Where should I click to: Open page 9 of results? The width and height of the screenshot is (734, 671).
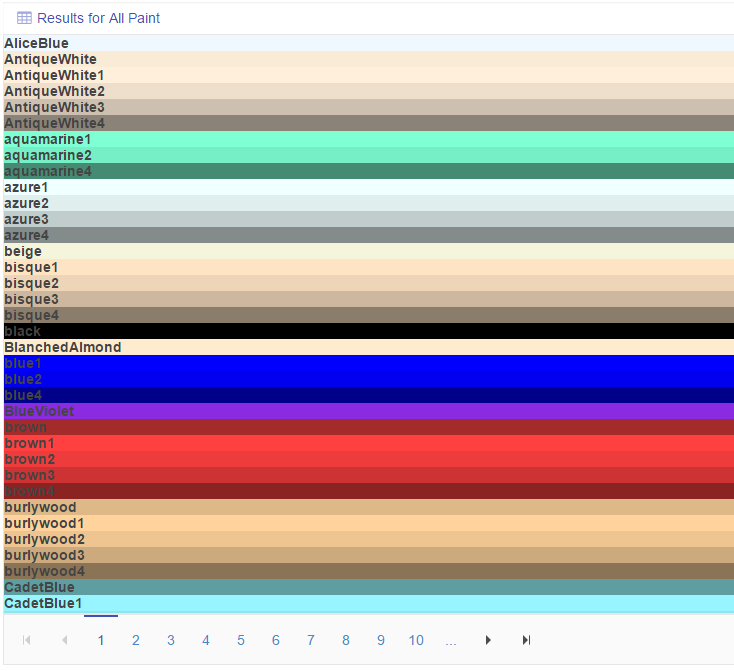tap(381, 640)
